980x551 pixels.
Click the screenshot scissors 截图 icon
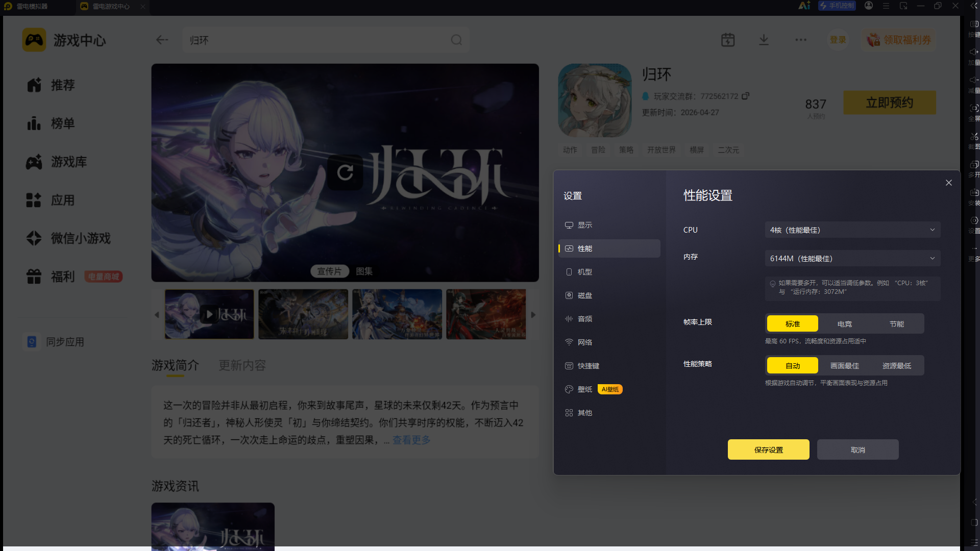pyautogui.click(x=974, y=136)
